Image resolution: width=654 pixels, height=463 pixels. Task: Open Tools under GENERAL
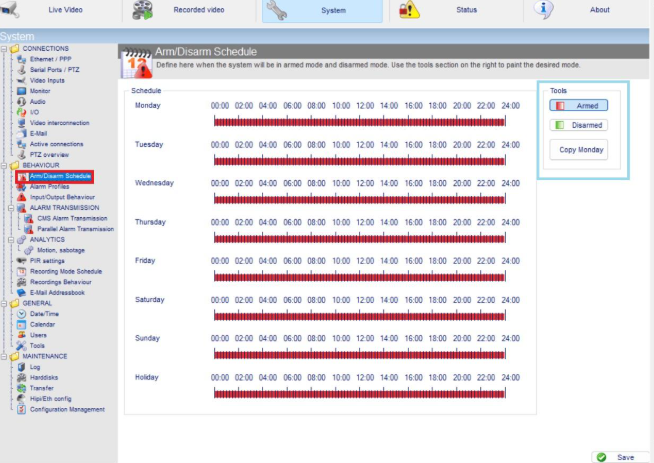pyautogui.click(x=37, y=346)
